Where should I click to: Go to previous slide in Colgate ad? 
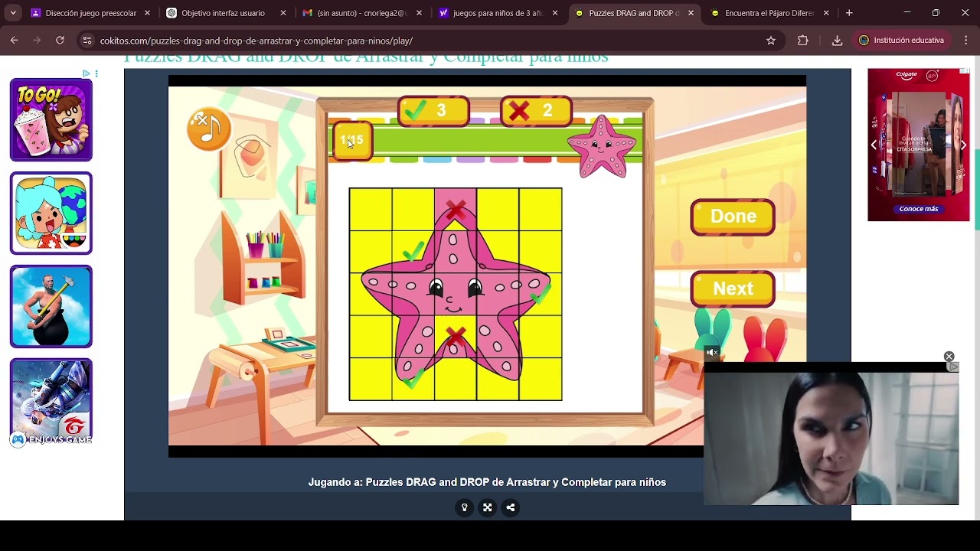[874, 145]
